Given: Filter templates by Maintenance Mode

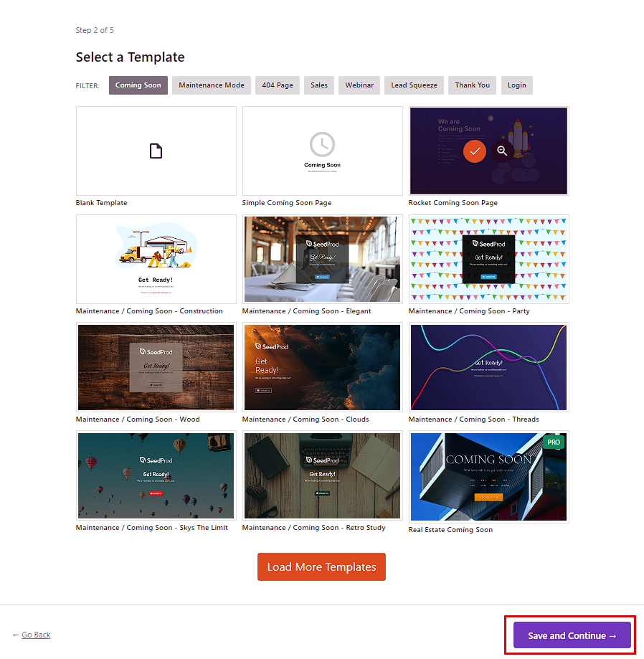Looking at the screenshot, I should click(212, 85).
